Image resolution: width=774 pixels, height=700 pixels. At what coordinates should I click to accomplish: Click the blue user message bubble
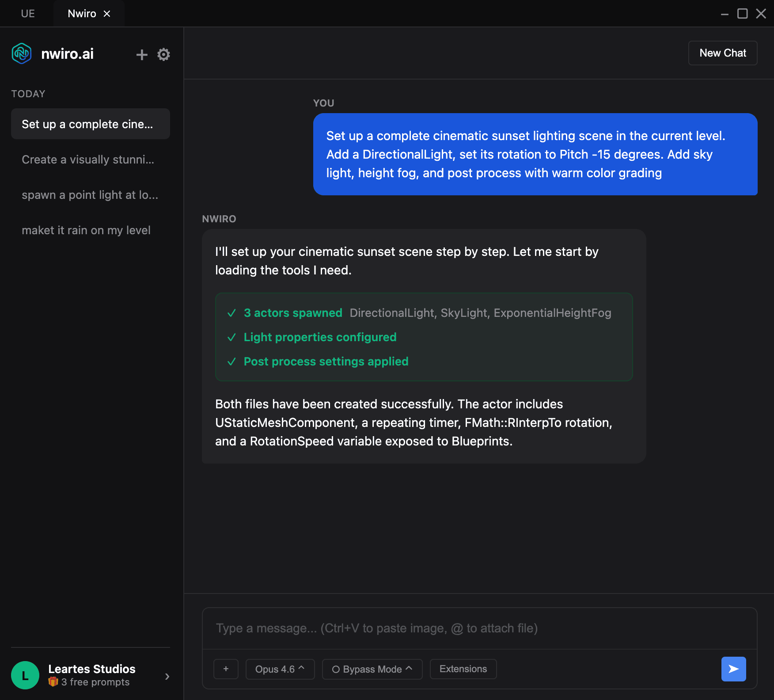pyautogui.click(x=535, y=154)
